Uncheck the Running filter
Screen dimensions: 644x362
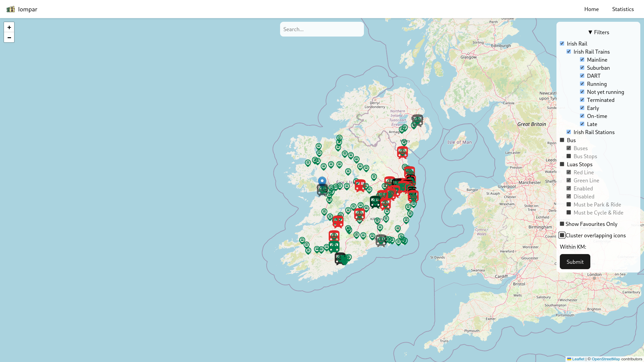(x=582, y=83)
